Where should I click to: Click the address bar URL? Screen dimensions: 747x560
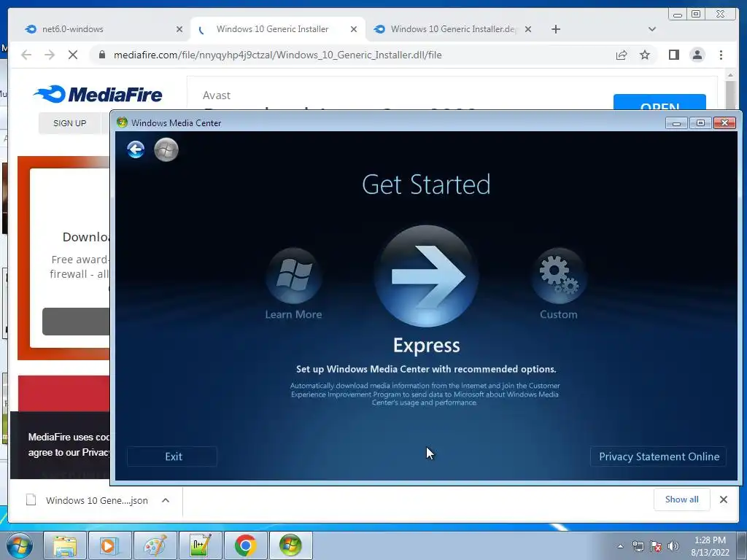coord(277,55)
